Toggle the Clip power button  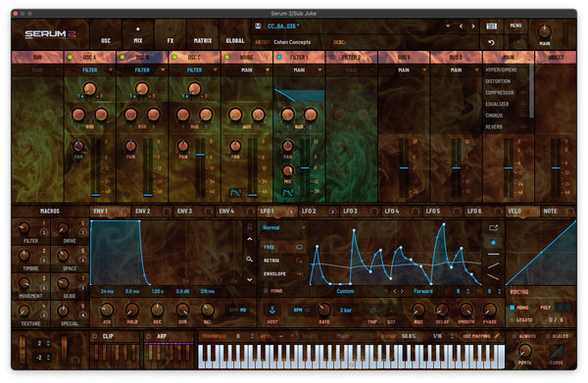tap(94, 336)
